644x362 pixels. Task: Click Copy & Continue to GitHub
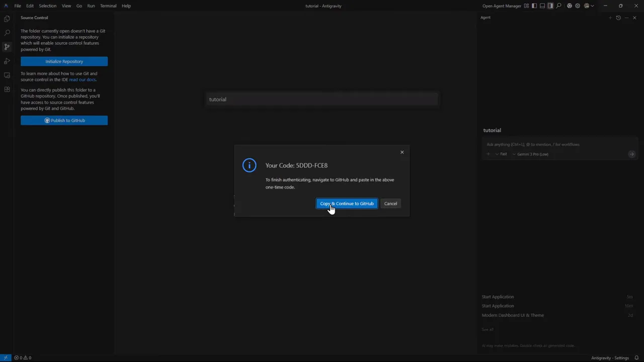click(347, 203)
